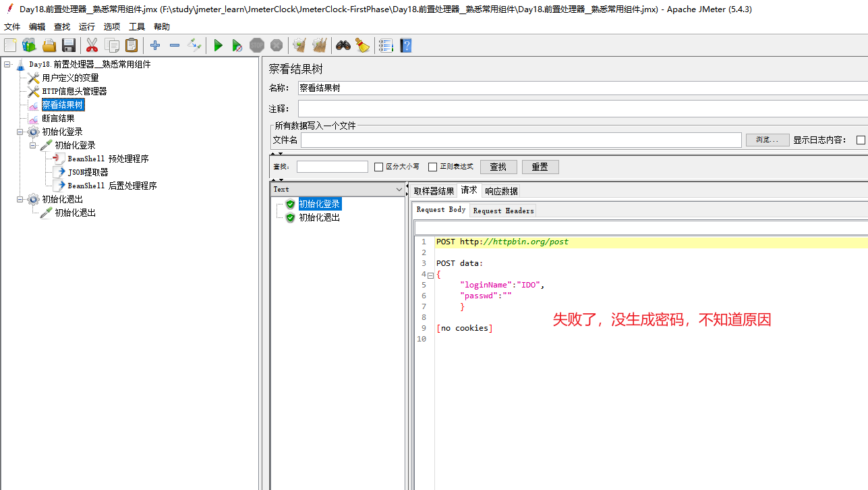Switch to the 取样器结果 tab
Image resolution: width=868 pixels, height=490 pixels.
click(434, 191)
